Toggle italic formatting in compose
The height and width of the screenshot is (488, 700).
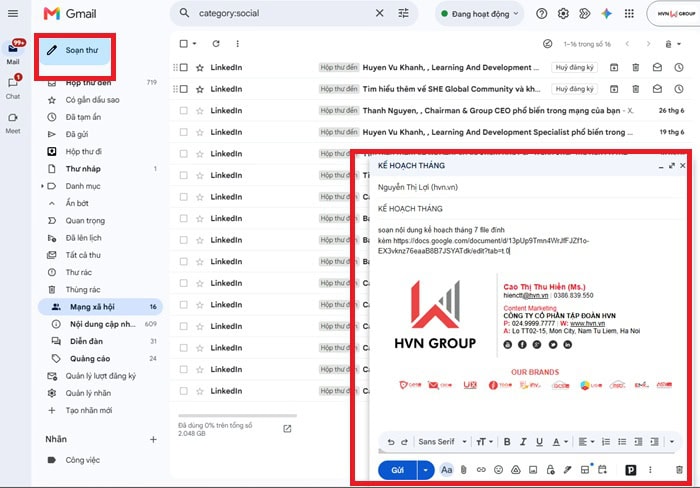coord(523,442)
